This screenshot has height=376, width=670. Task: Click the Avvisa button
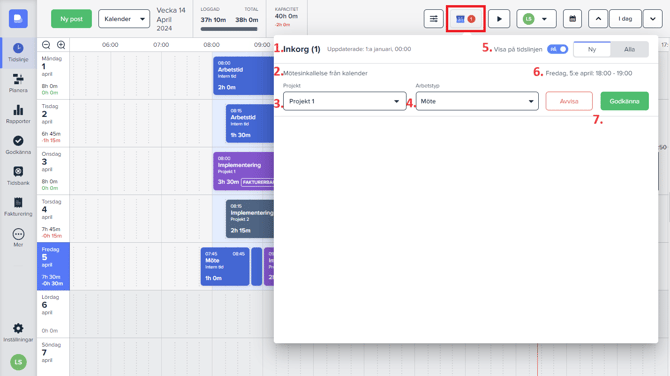point(569,101)
